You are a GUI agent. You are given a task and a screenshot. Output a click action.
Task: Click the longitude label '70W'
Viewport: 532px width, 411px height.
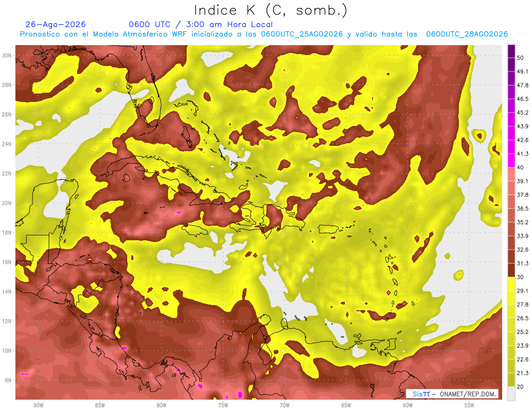(285, 405)
